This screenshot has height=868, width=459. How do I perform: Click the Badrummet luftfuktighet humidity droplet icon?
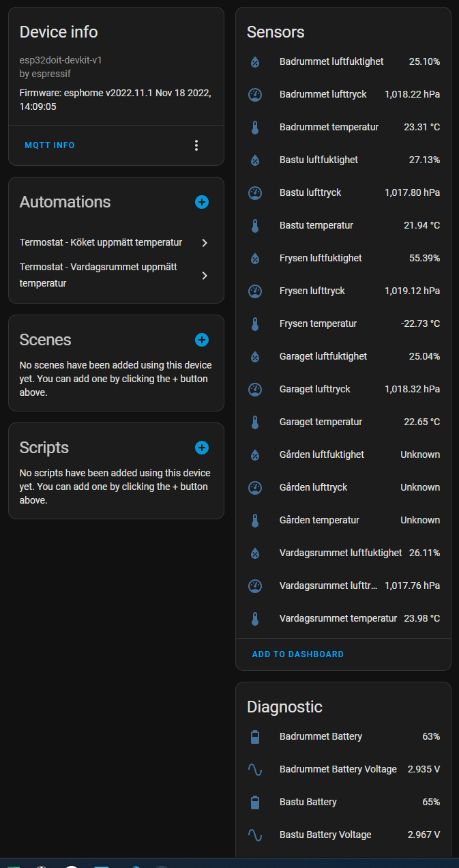pyautogui.click(x=255, y=61)
